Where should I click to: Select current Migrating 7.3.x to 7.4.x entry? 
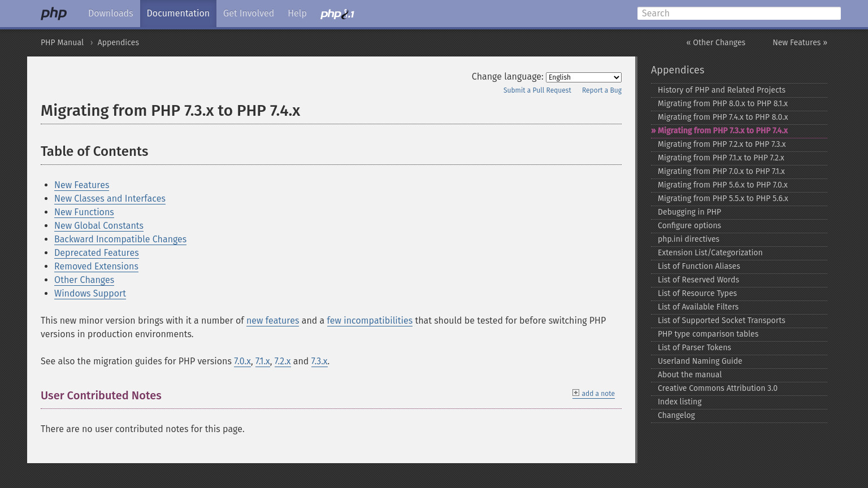point(739,131)
